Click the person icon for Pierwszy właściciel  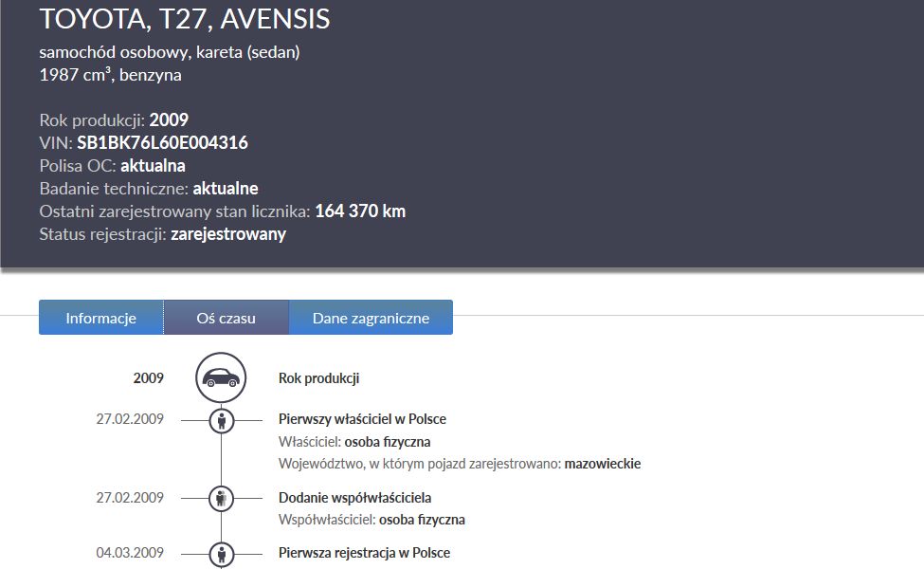point(222,420)
